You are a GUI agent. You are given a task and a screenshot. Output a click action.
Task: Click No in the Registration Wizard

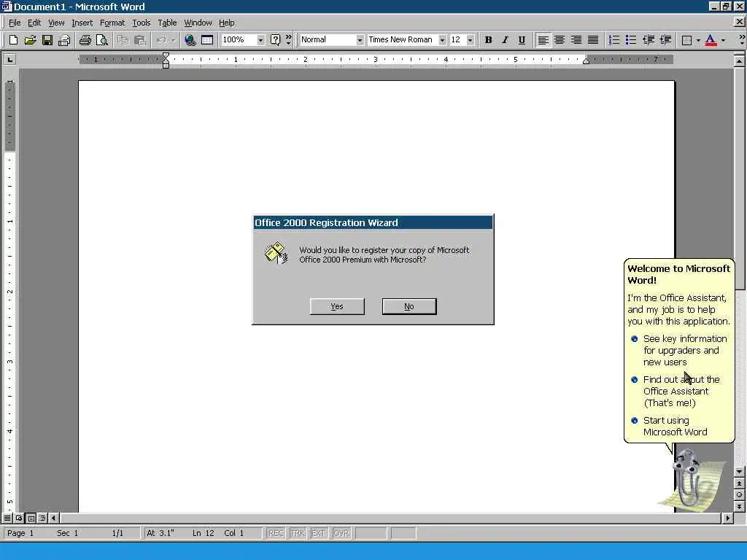tap(409, 306)
